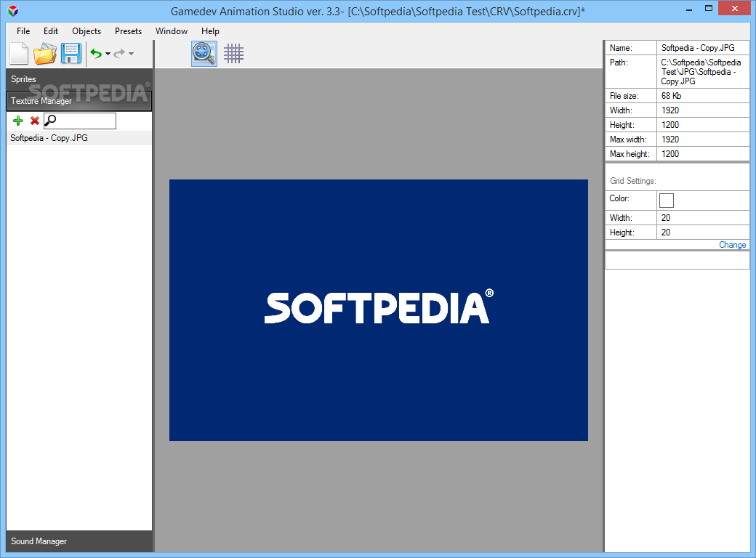Click the New file icon
The width and height of the screenshot is (756, 558).
point(20,54)
